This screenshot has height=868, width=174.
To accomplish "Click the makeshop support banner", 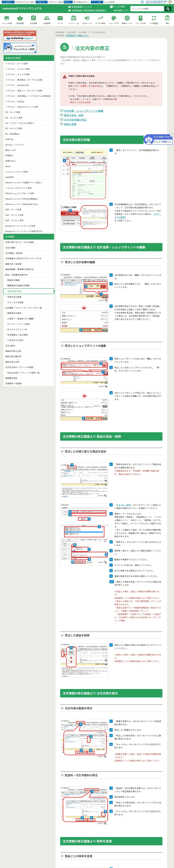I will (20, 36).
